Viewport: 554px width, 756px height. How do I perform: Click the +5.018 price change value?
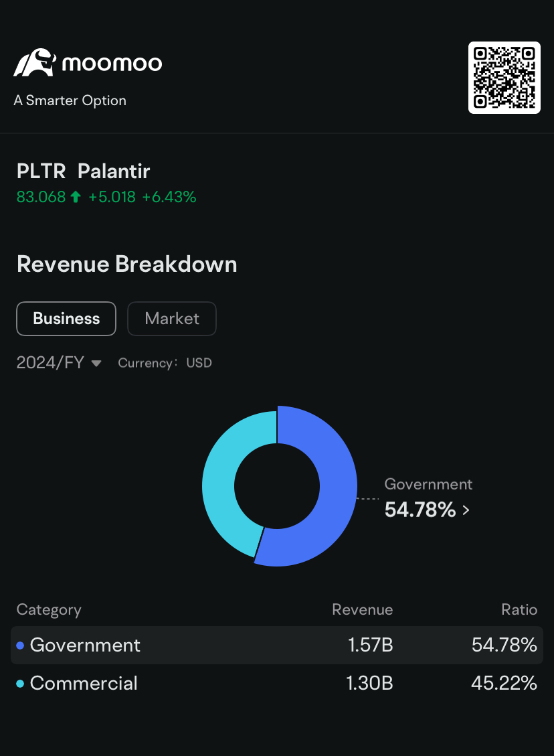pos(112,197)
